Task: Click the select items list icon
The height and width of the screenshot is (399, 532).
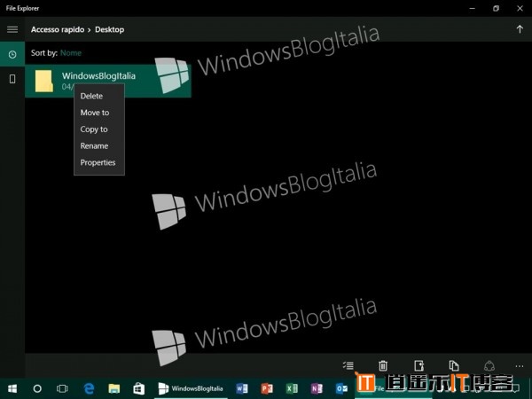Action: pos(348,365)
